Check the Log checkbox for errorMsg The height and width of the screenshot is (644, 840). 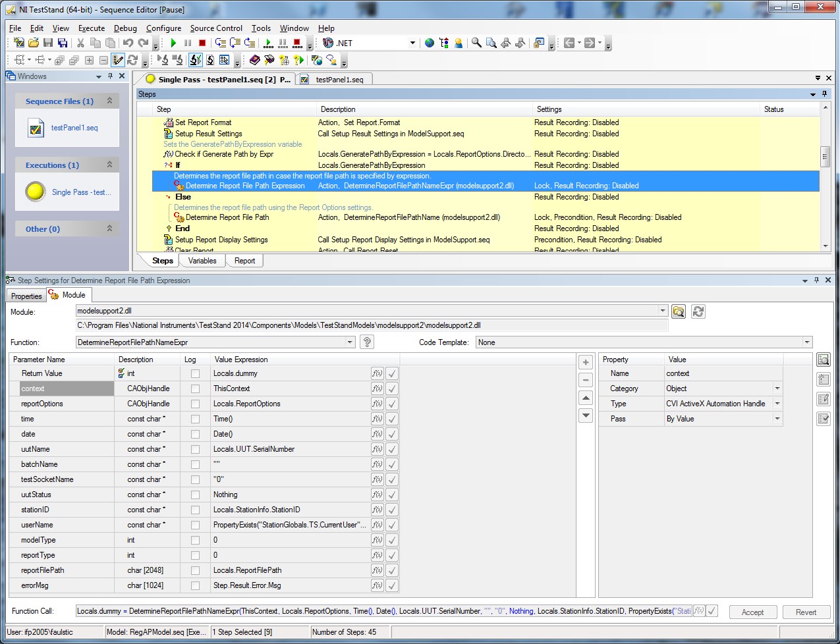tap(195, 585)
